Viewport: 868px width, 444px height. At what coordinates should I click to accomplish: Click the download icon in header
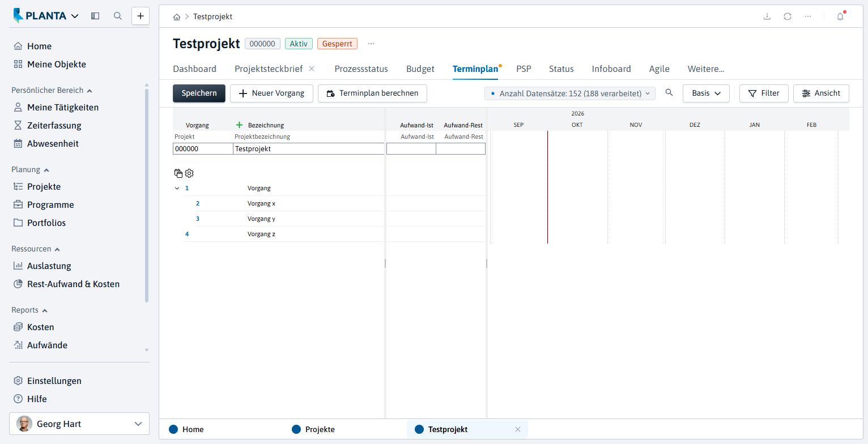(767, 16)
